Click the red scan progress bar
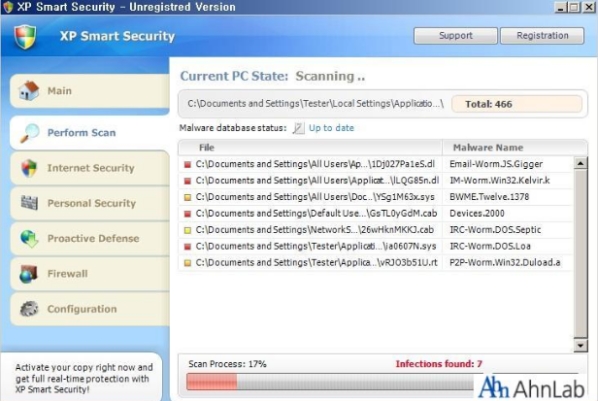The height and width of the screenshot is (401, 598). [x=212, y=382]
